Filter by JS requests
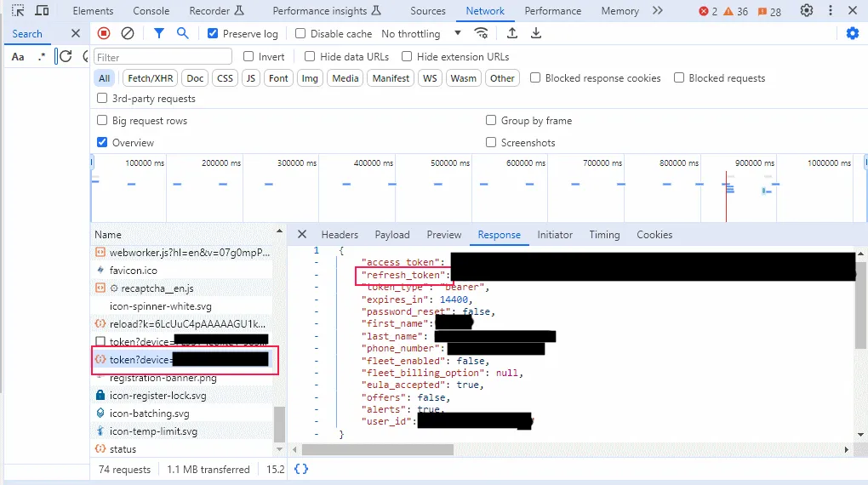Image resolution: width=868 pixels, height=485 pixels. [x=251, y=78]
